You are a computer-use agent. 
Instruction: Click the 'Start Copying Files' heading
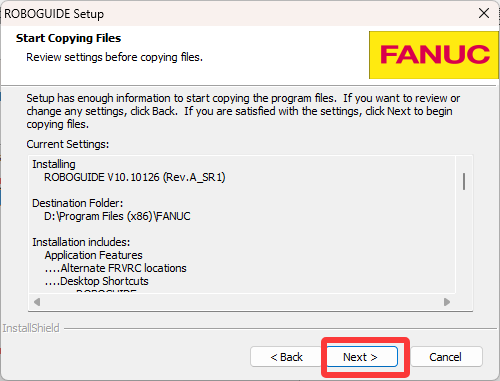click(68, 38)
